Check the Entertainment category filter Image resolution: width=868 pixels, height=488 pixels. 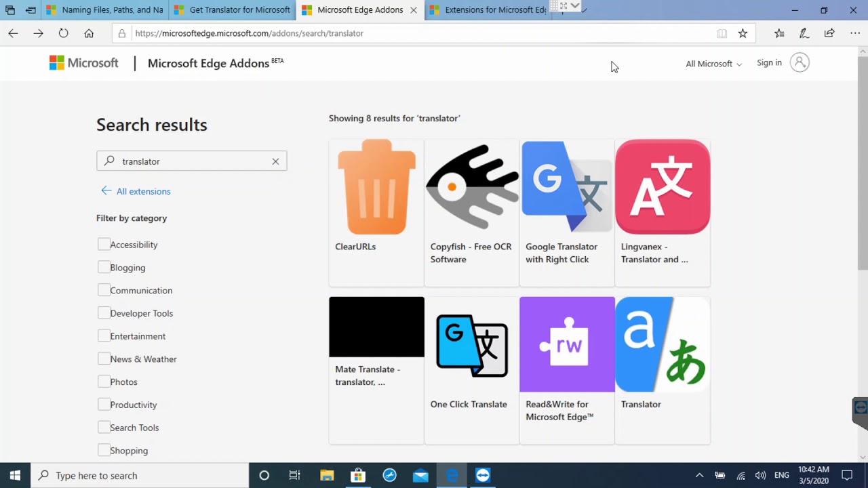(104, 335)
